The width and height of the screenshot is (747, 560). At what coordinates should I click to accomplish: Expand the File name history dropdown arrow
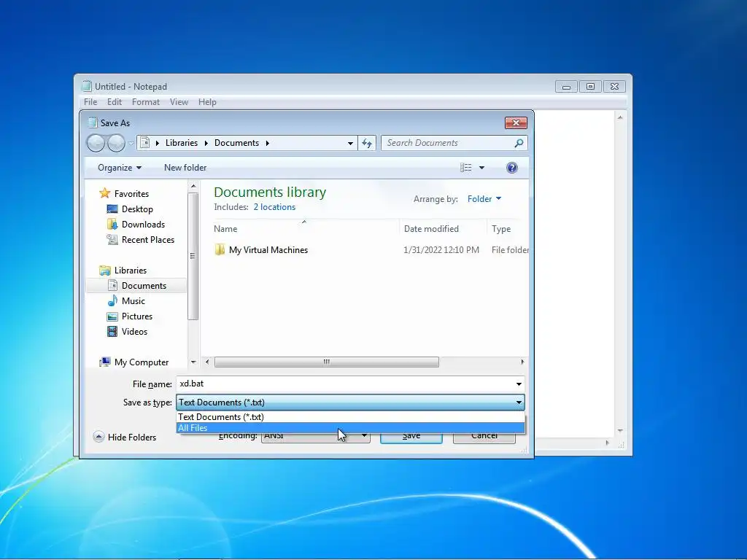519,384
